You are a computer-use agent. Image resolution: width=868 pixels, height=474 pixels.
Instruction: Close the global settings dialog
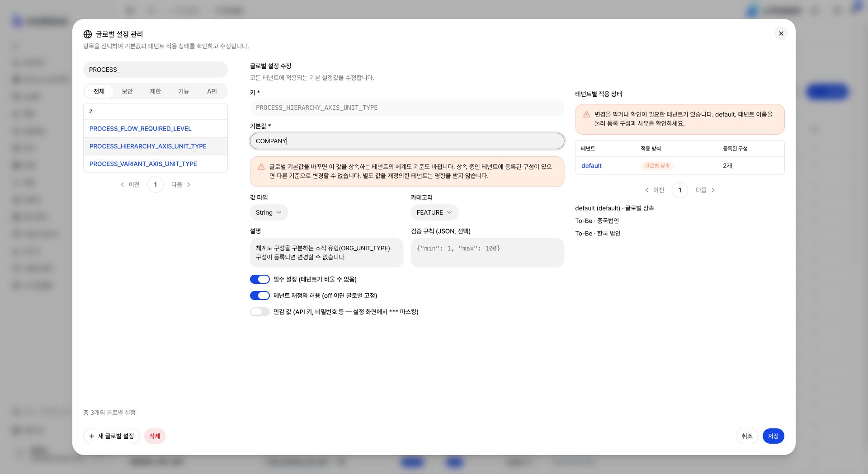781,33
